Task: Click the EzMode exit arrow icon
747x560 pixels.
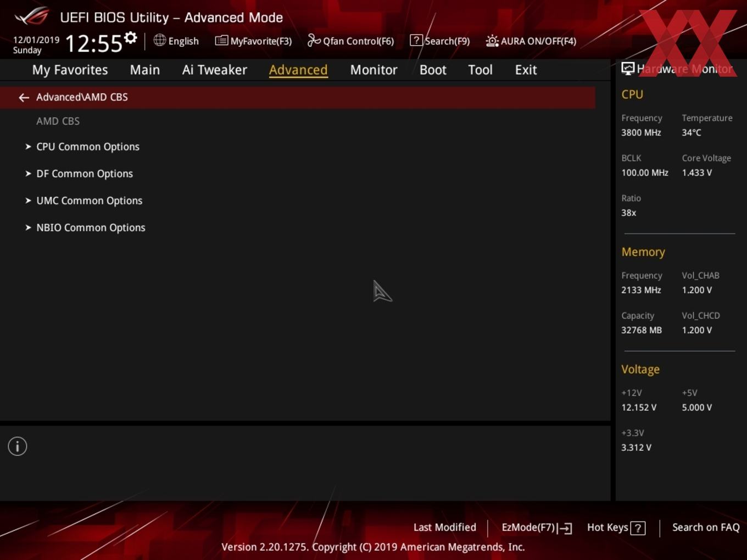Action: [565, 528]
